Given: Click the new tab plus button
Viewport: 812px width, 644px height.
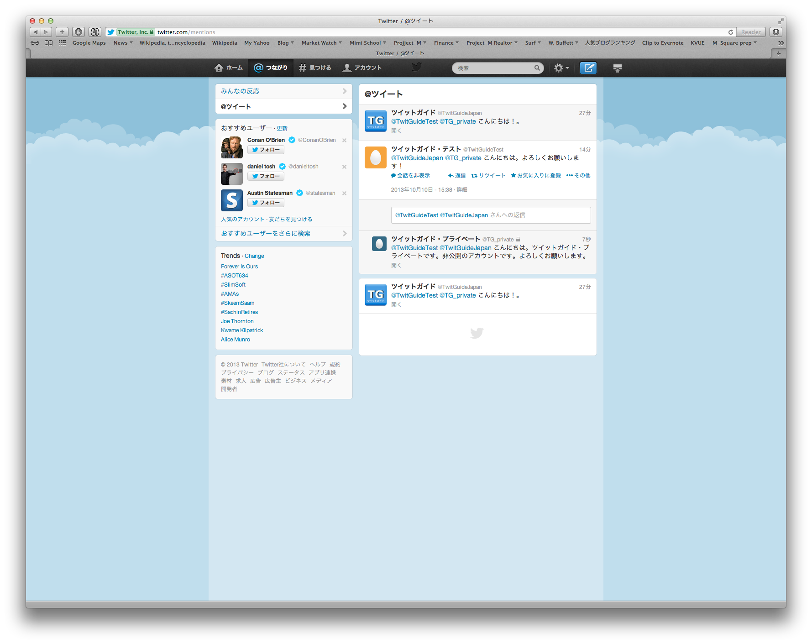Looking at the screenshot, I should point(778,53).
